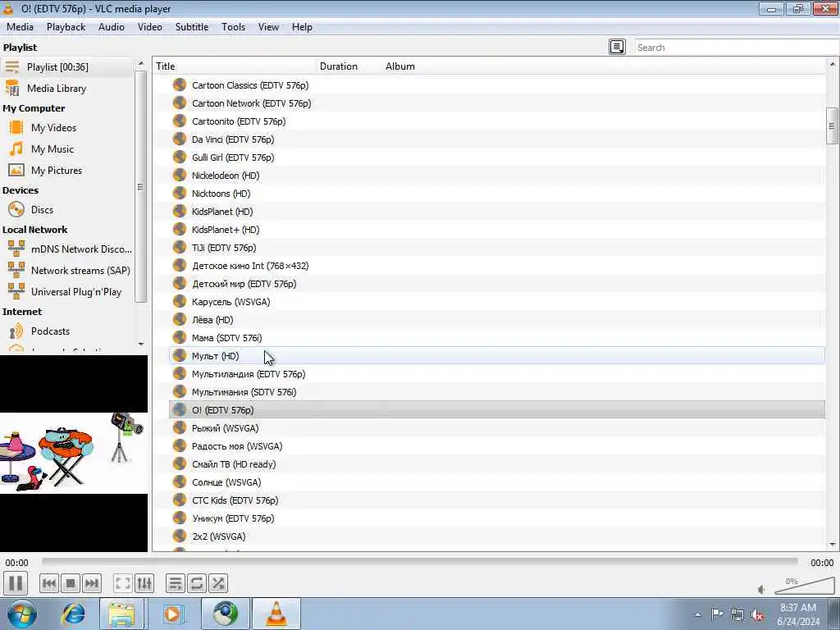
Task: Open extended settings equalizer button
Action: [144, 583]
